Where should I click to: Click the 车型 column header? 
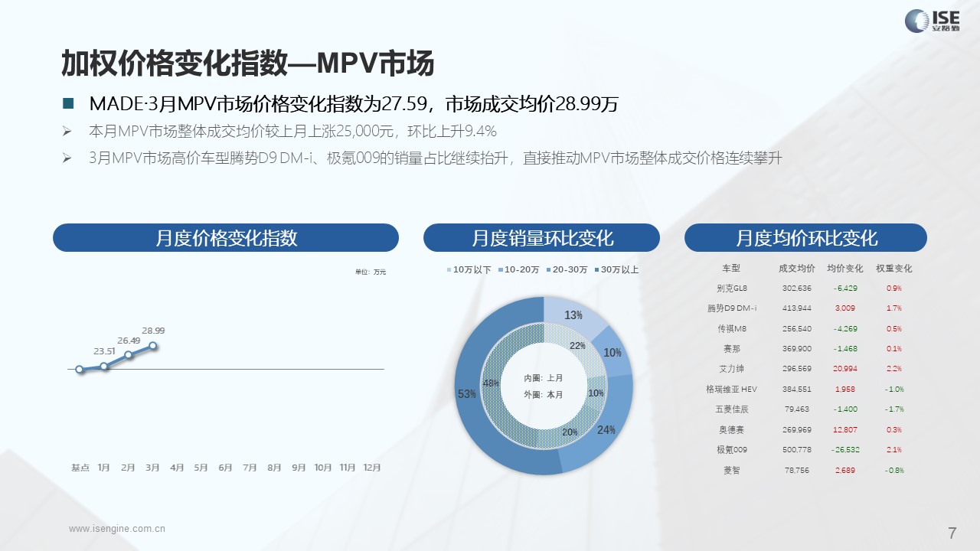tap(731, 269)
